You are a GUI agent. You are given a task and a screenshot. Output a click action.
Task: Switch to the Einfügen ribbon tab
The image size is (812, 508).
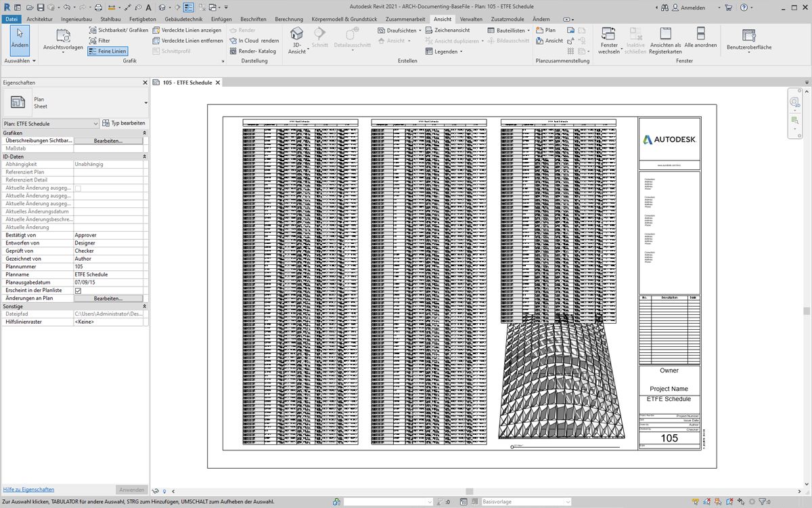pyautogui.click(x=221, y=19)
